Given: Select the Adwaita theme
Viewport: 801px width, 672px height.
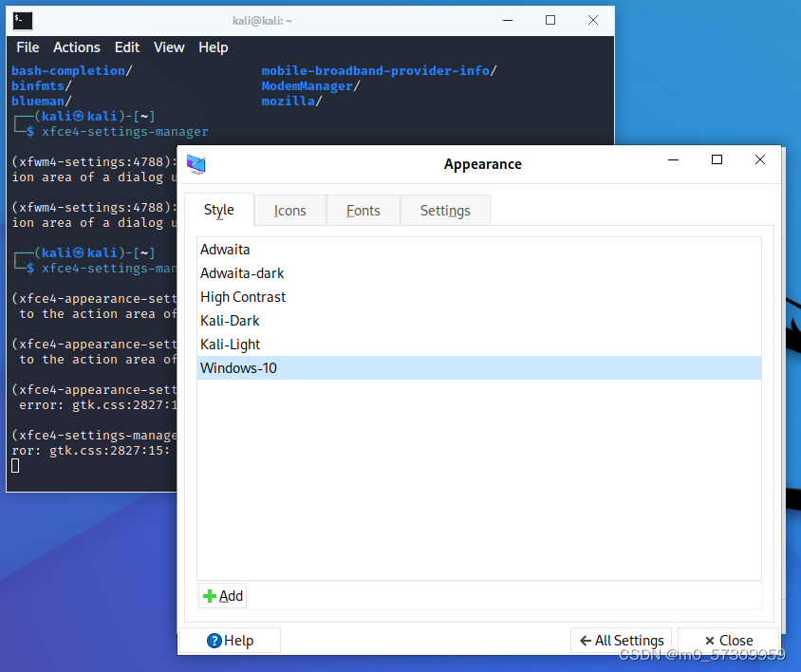Looking at the screenshot, I should 479,250.
